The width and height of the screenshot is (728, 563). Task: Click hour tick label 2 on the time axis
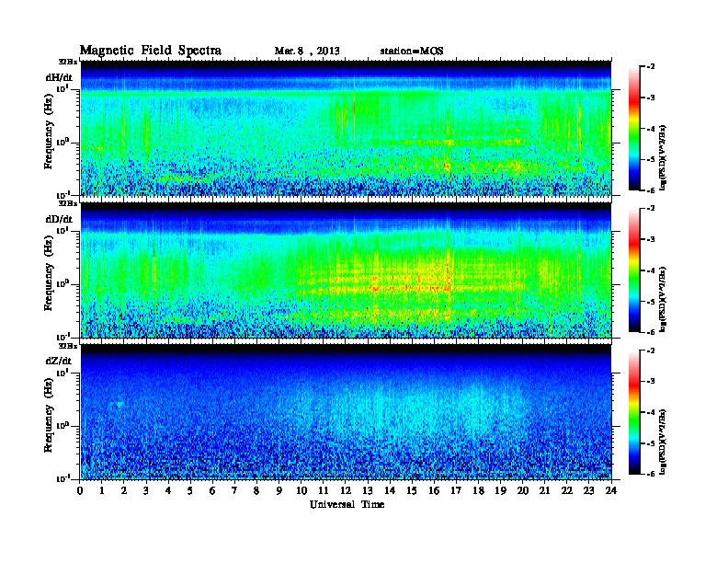(124, 490)
